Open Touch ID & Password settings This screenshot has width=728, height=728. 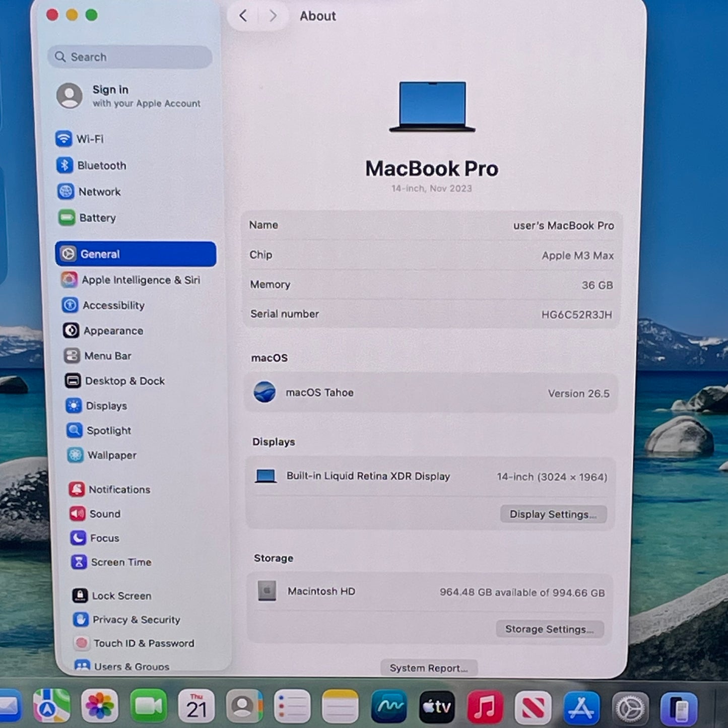pos(134,643)
